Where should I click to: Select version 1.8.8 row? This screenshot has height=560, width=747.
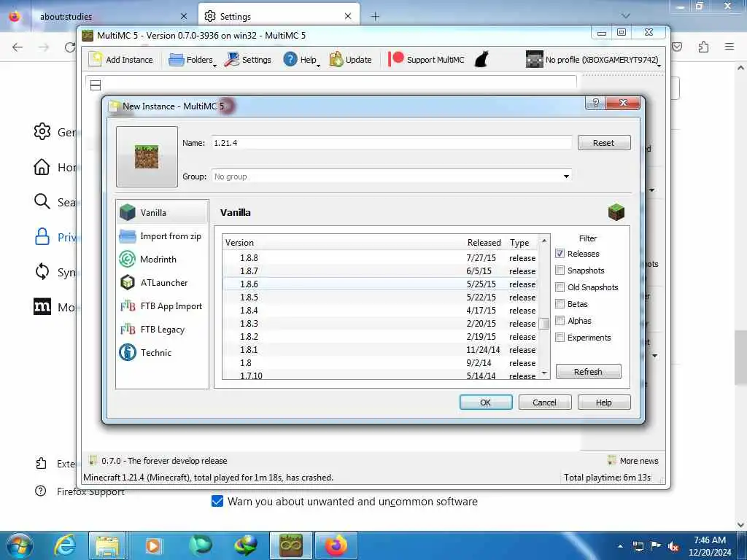point(380,257)
